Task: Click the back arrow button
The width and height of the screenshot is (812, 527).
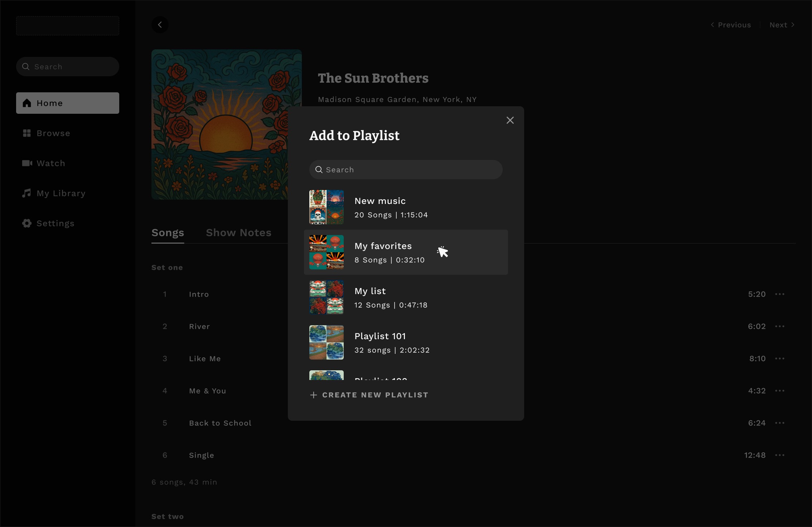Action: tap(160, 25)
